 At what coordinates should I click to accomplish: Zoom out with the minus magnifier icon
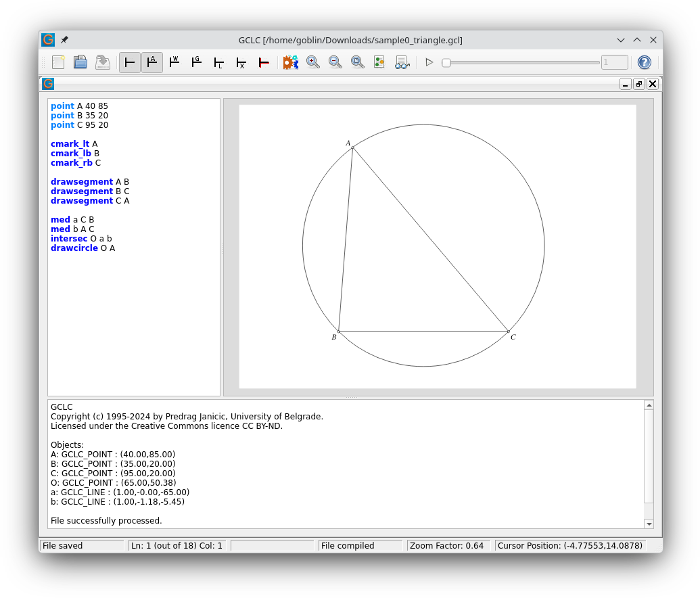[335, 62]
